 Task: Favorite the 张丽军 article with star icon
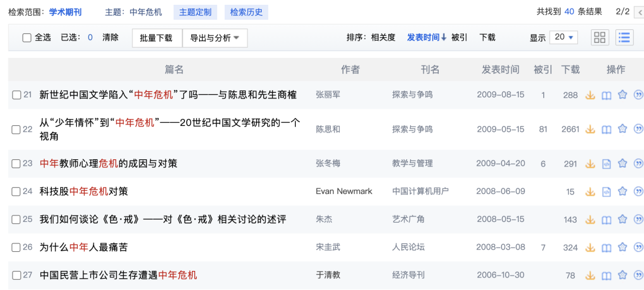tap(623, 95)
